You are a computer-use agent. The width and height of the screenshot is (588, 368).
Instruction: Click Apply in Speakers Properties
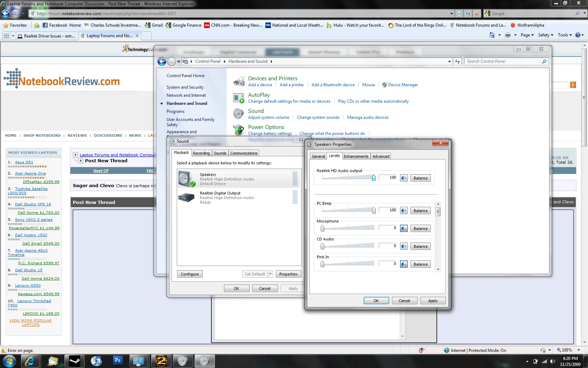coord(433,301)
